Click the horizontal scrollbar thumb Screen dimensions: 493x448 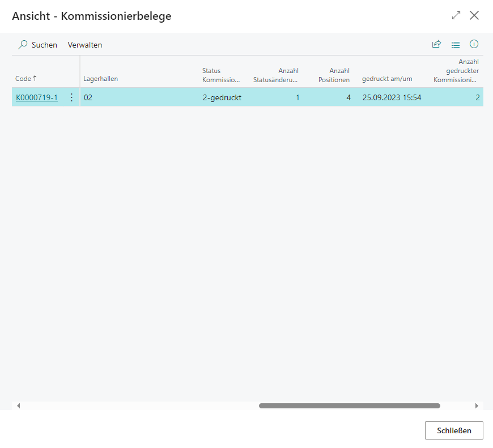349,406
